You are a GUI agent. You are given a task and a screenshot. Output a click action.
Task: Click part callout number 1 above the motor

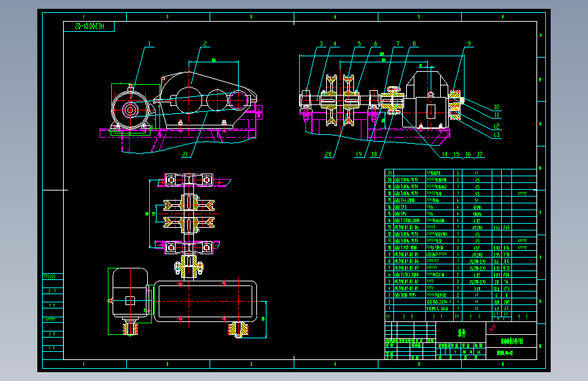pos(149,44)
